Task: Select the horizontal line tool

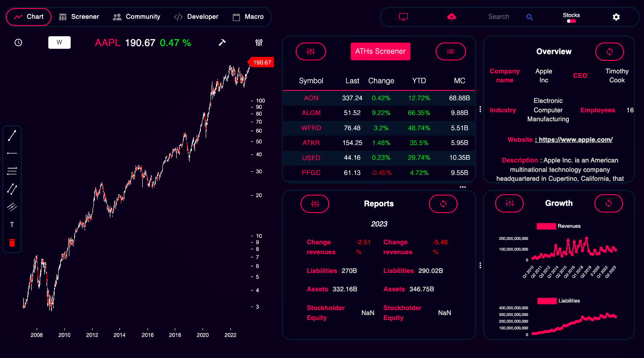Action: pyautogui.click(x=12, y=153)
